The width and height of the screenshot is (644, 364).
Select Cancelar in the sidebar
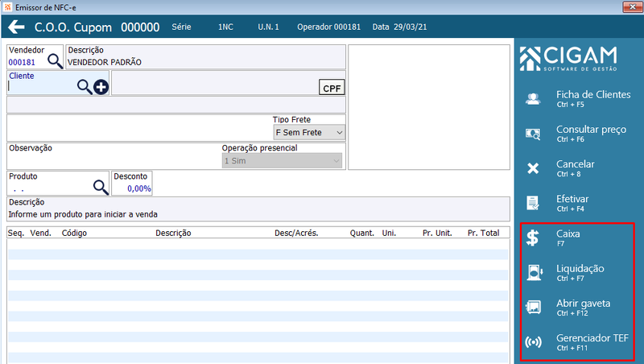point(575,168)
